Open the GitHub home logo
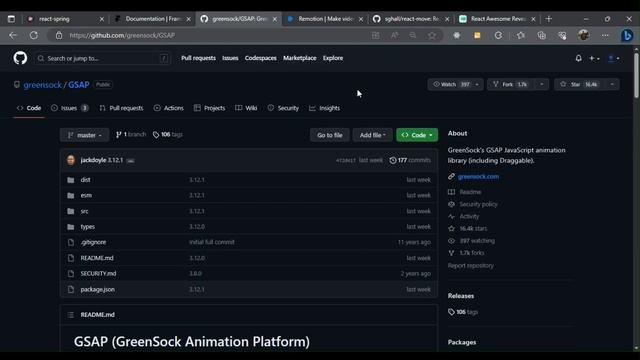 pyautogui.click(x=20, y=58)
